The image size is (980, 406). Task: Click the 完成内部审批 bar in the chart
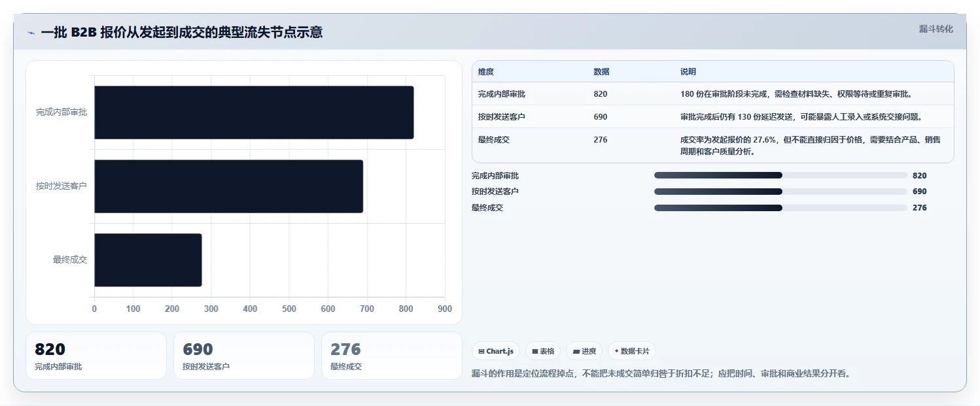tap(254, 112)
